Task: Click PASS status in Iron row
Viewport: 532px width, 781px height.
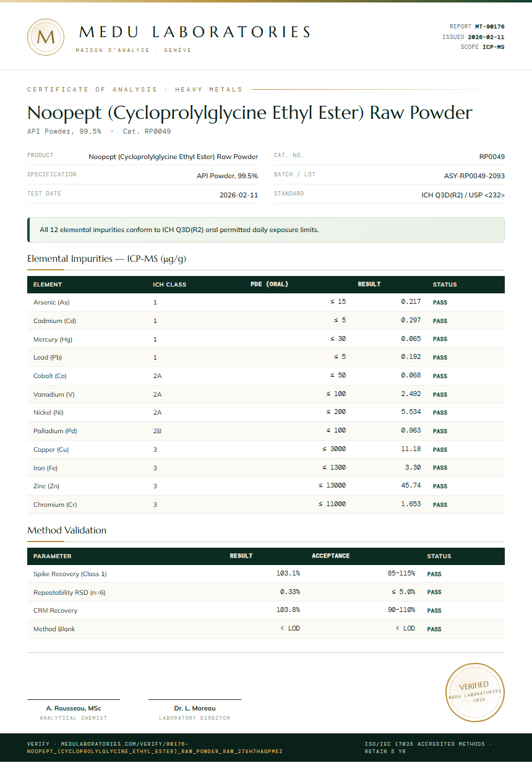Action: coord(440,468)
